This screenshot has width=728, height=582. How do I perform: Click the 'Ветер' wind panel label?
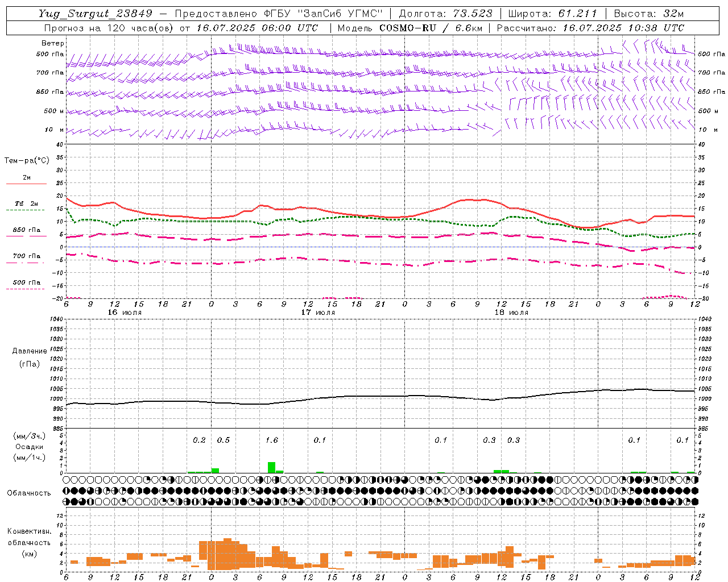point(53,43)
